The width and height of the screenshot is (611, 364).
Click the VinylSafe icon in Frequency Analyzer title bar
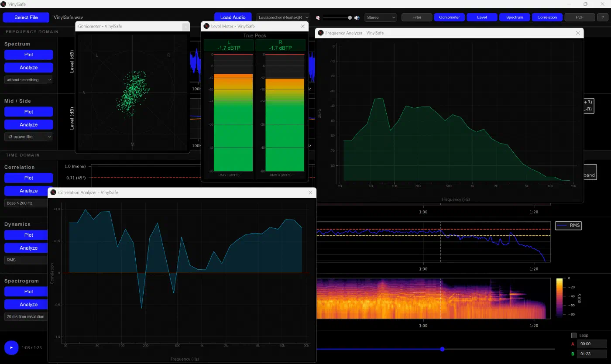pos(321,33)
